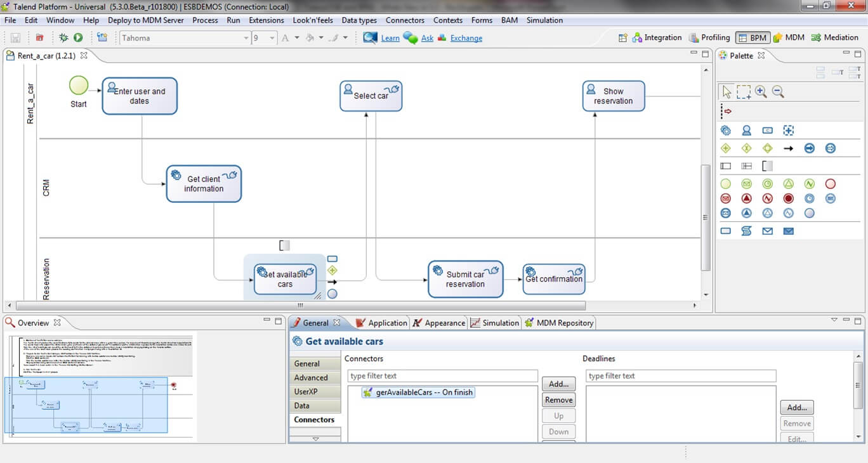
Task: Pick the service task gear icon in the Palette
Action: 726,130
